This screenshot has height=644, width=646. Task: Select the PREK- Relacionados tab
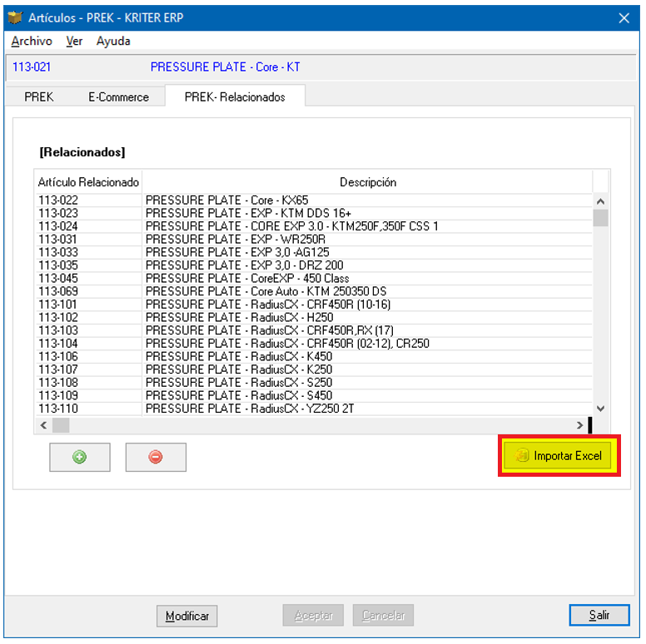[235, 97]
